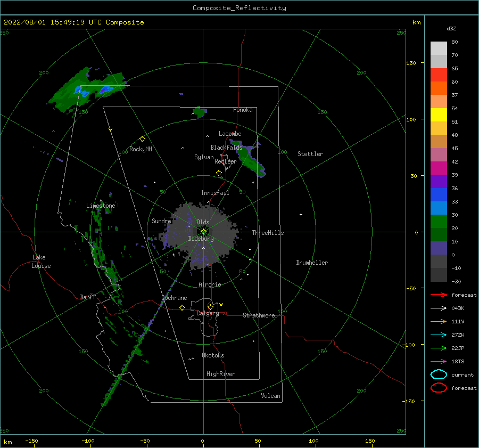Click the 65 dBZ red swatch

[439, 75]
